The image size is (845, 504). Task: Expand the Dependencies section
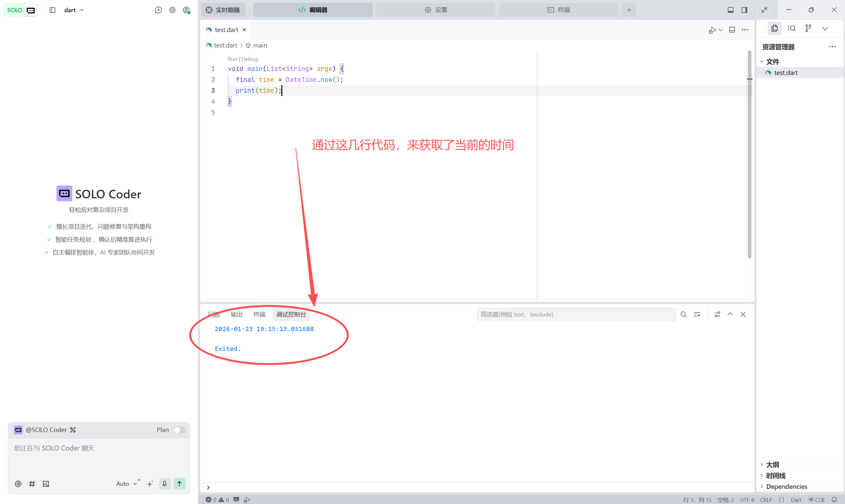point(786,486)
